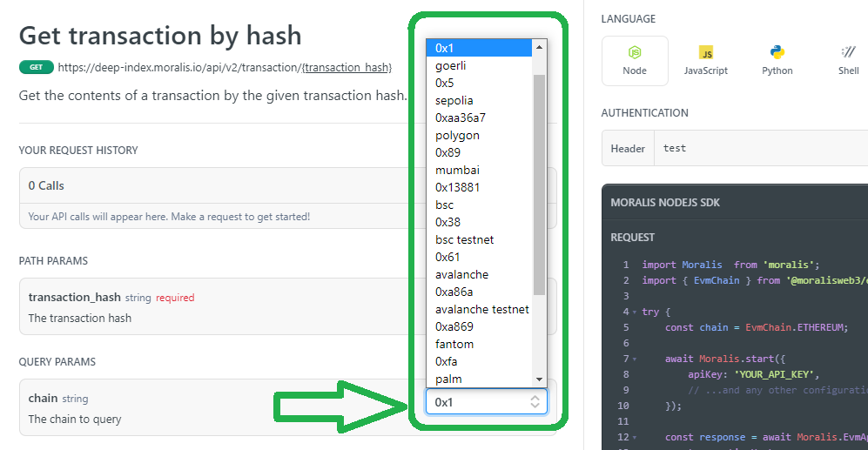Choose 0x5 in the chain list
The width and height of the screenshot is (868, 450).
point(479,83)
